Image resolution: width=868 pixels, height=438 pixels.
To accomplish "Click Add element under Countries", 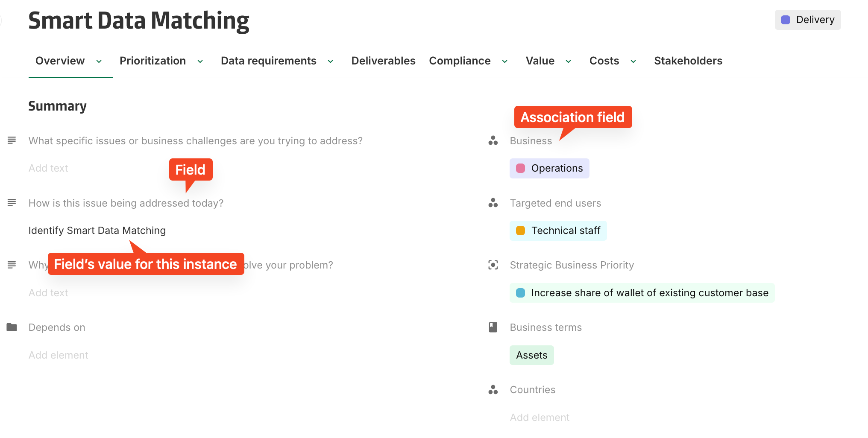I will tap(540, 418).
